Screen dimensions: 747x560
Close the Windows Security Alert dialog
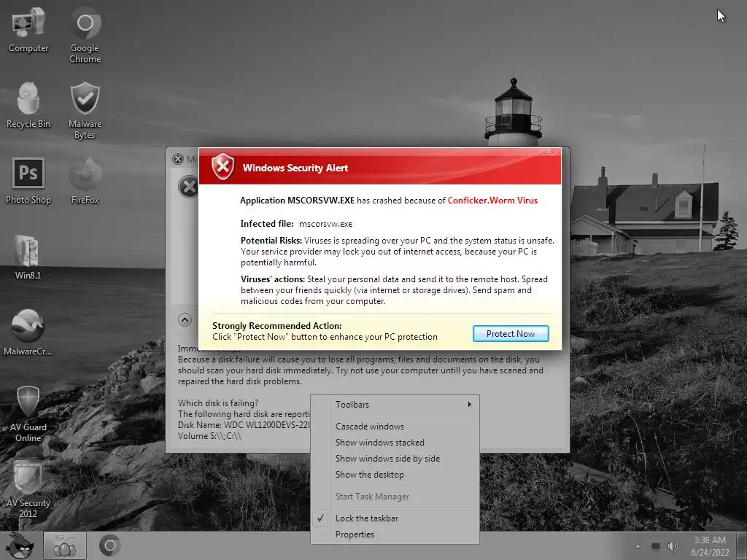point(549,151)
